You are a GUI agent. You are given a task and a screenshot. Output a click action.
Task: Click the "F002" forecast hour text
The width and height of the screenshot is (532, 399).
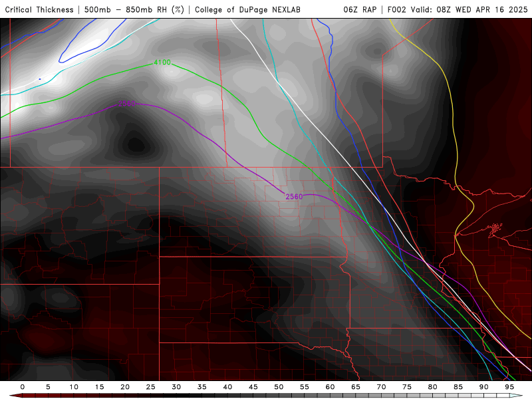[x=396, y=9]
